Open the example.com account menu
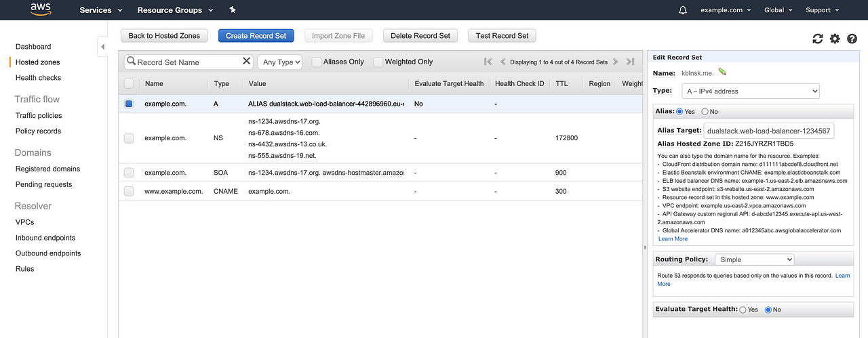 726,10
